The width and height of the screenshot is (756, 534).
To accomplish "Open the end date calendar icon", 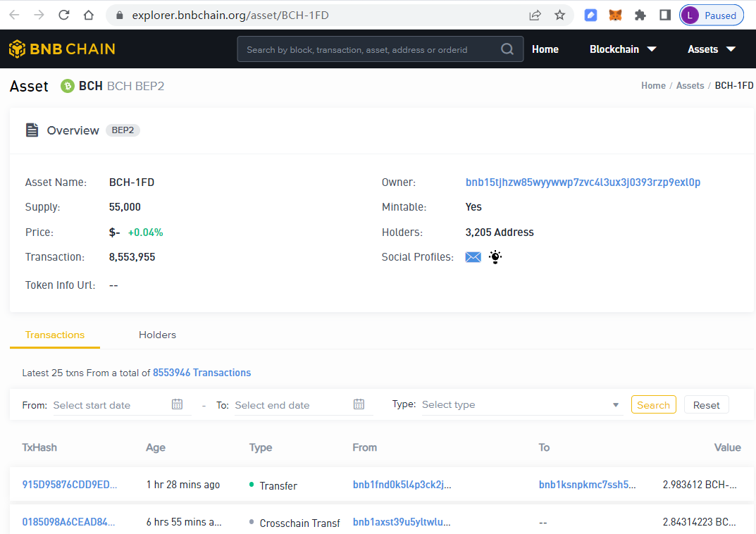I will click(359, 404).
